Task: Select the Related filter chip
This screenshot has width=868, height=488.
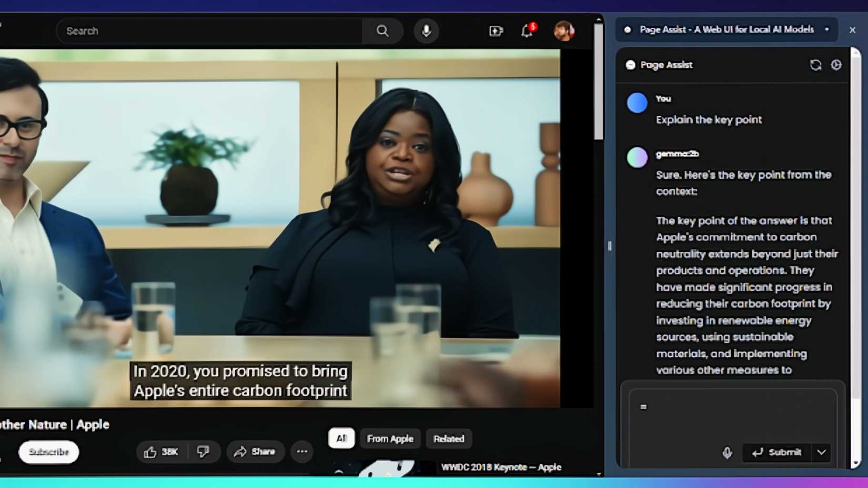Action: point(449,439)
